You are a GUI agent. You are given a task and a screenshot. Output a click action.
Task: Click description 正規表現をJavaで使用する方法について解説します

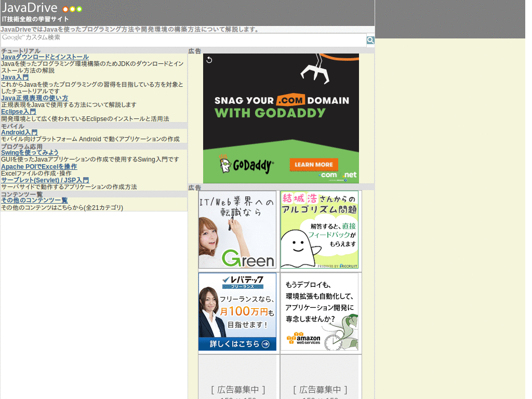pos(69,105)
